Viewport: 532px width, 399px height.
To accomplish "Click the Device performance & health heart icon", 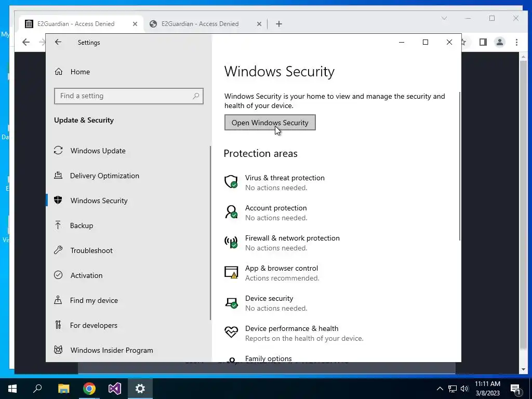I will click(x=231, y=332).
